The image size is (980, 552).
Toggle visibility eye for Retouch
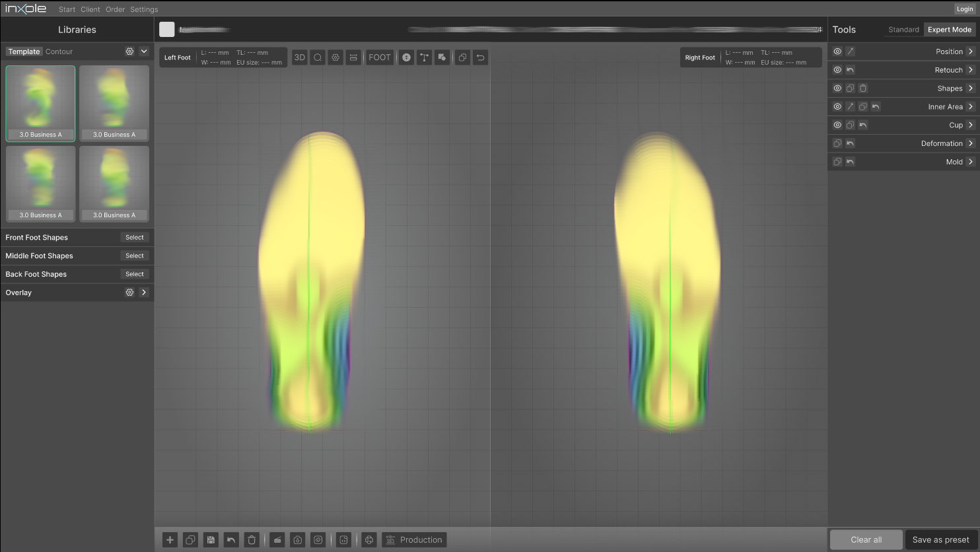click(837, 70)
